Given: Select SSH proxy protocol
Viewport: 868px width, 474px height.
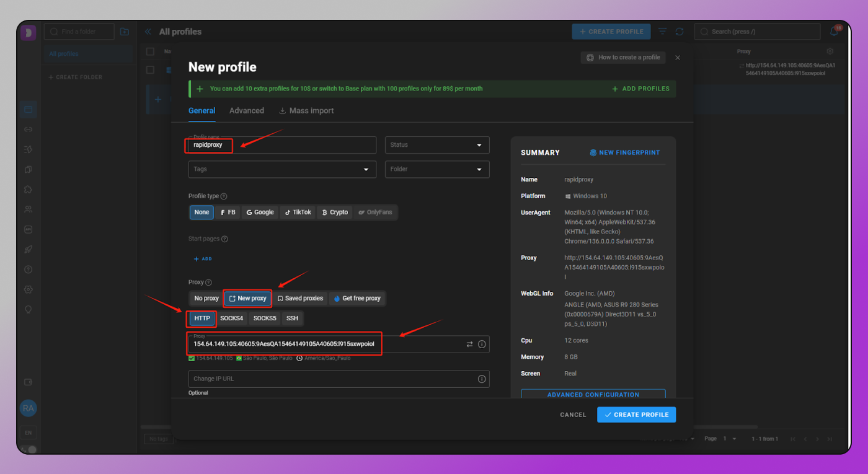Looking at the screenshot, I should pos(292,318).
